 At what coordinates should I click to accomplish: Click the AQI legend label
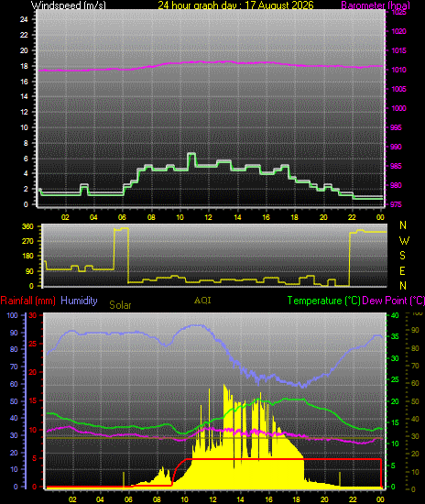click(x=202, y=301)
